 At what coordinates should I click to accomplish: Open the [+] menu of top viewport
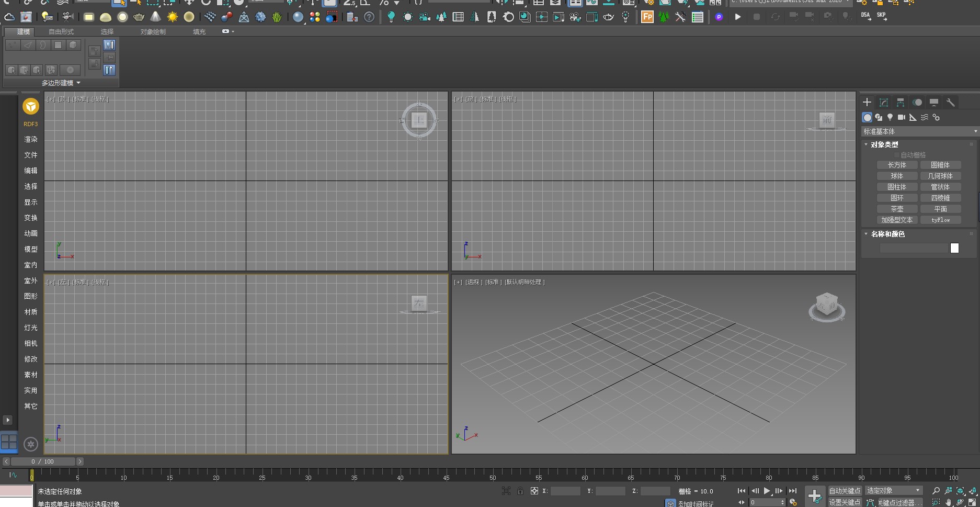click(51, 99)
